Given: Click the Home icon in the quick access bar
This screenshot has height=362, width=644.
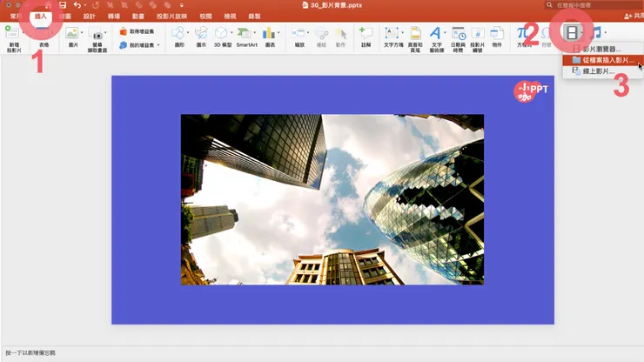Looking at the screenshot, I should click(x=49, y=5).
